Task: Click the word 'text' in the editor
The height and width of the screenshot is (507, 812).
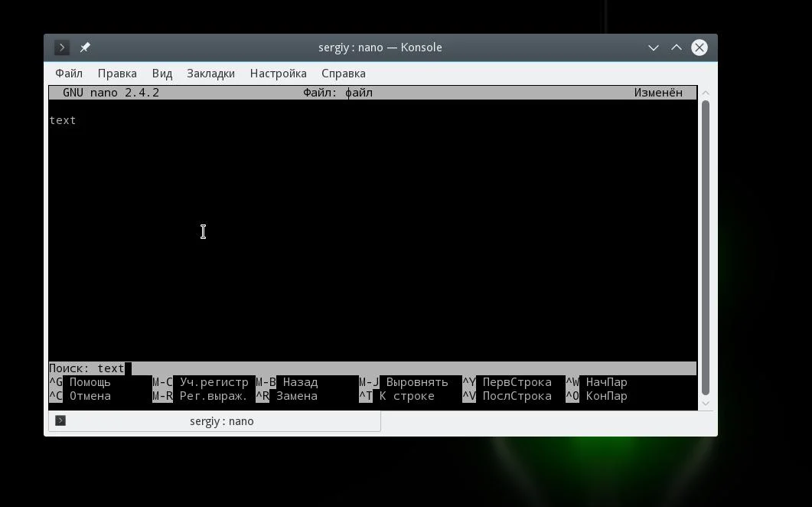Action: click(x=63, y=120)
